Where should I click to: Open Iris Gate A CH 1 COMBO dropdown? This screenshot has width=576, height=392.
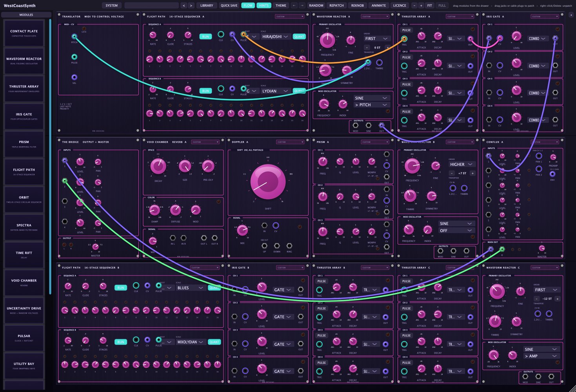tap(538, 38)
